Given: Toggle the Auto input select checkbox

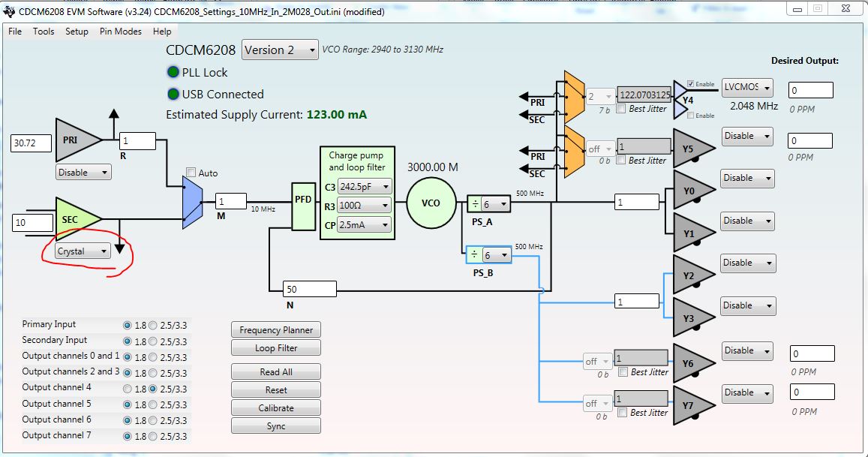Looking at the screenshot, I should click(191, 173).
